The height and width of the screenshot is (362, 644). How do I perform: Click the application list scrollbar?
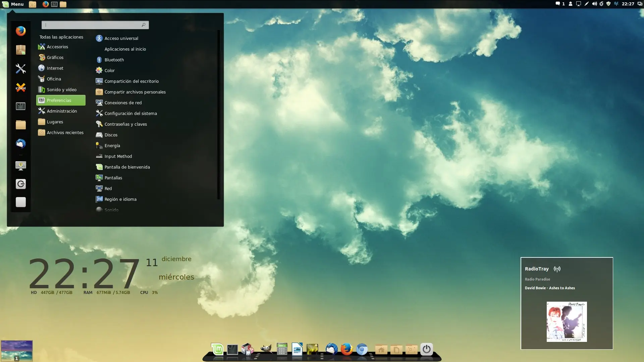coord(219,114)
